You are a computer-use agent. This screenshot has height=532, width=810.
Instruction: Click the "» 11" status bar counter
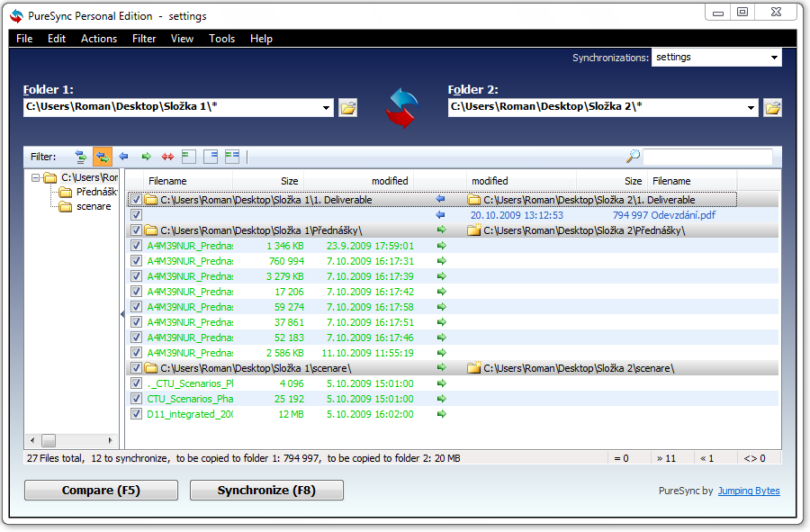point(666,458)
